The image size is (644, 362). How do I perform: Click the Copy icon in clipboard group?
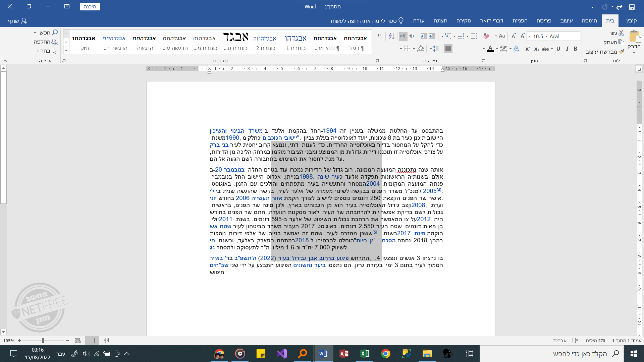pyautogui.click(x=621, y=42)
